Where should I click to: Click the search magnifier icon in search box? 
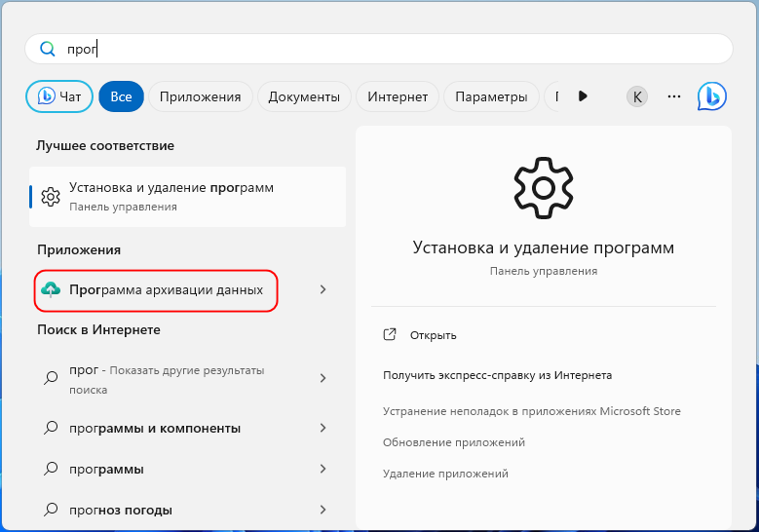[x=48, y=49]
